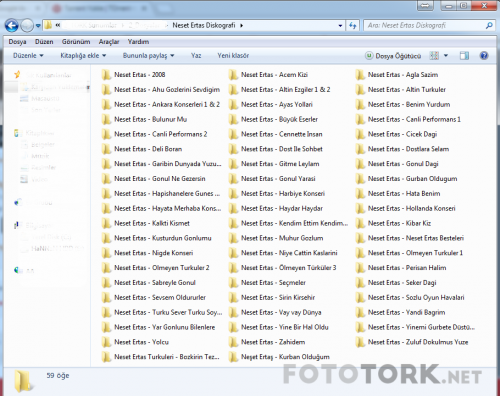Click the magnifier search icon
Viewport: 500px width, 396px height.
click(489, 25)
